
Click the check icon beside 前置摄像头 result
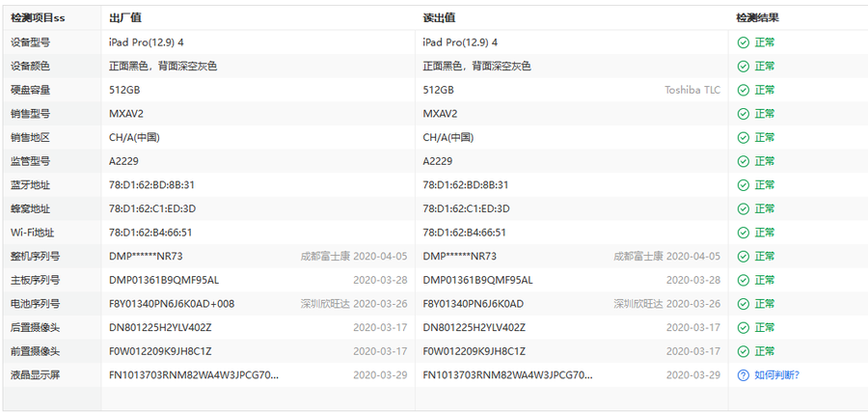[743, 351]
